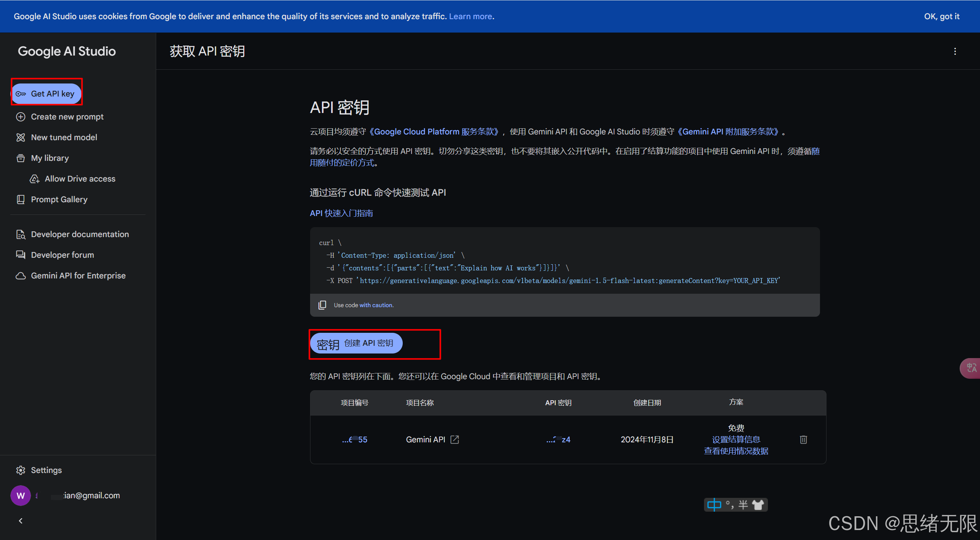This screenshot has height=540, width=980.
Task: Click the plus icon beside Create new prompt
Action: (x=21, y=117)
